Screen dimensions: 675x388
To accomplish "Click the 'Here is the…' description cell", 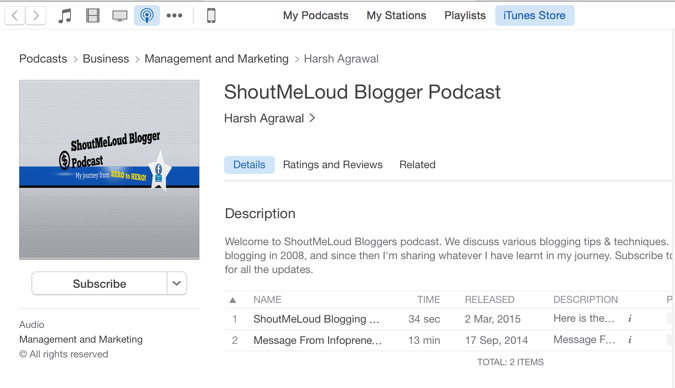I will (x=584, y=318).
